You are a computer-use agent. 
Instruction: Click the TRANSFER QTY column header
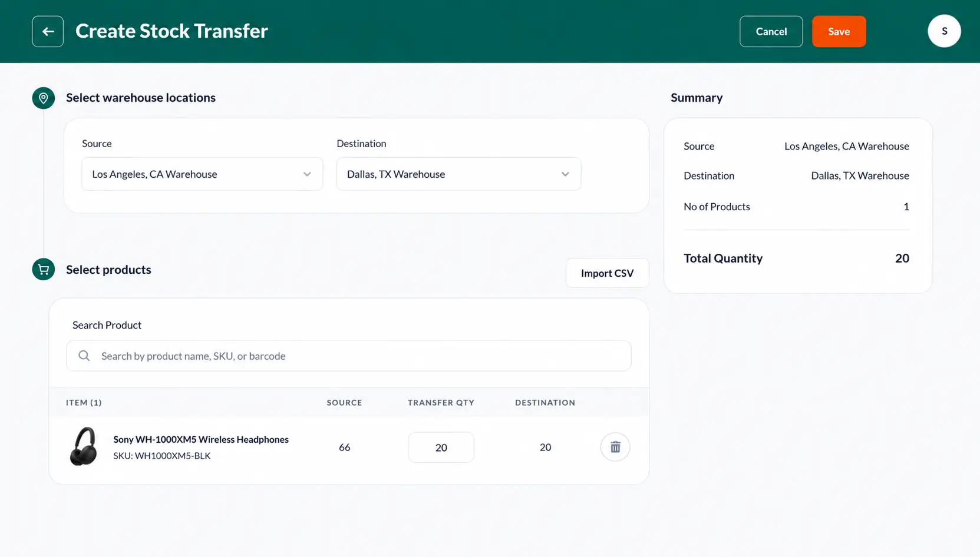pyautogui.click(x=441, y=403)
